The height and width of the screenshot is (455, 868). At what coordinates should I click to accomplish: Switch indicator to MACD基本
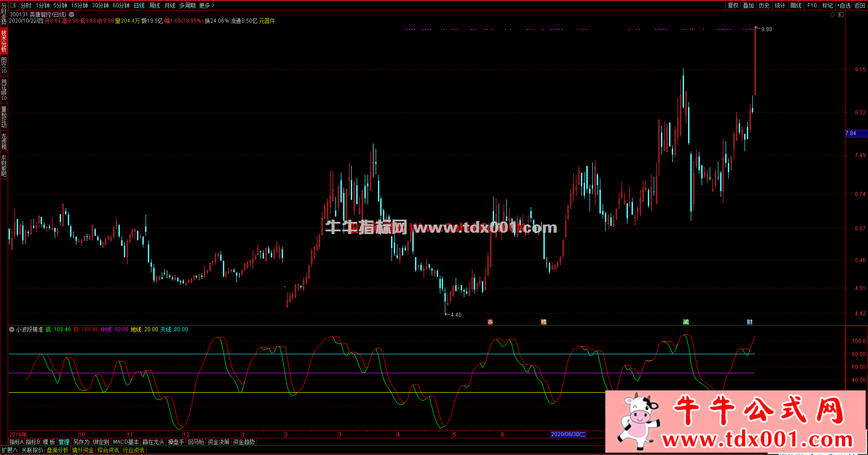[126, 442]
